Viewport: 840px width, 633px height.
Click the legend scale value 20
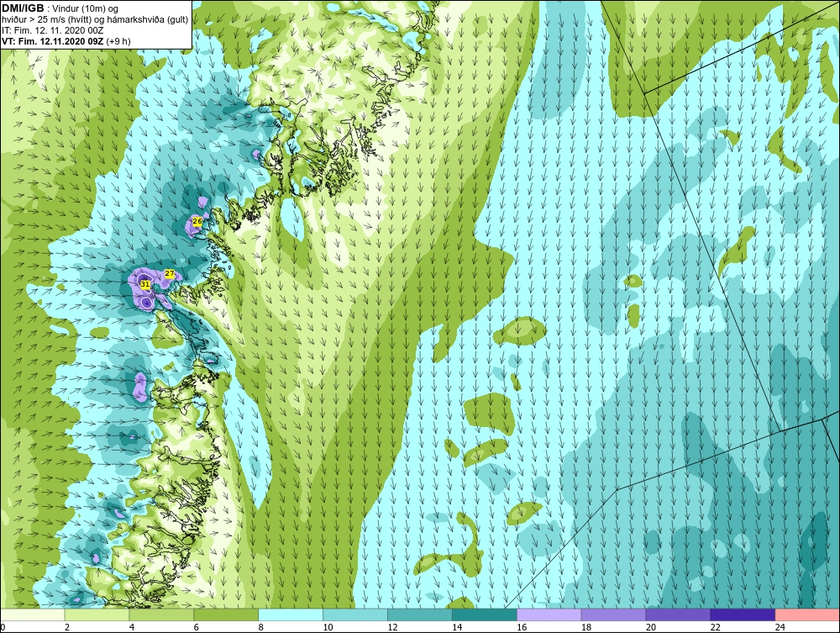click(651, 627)
